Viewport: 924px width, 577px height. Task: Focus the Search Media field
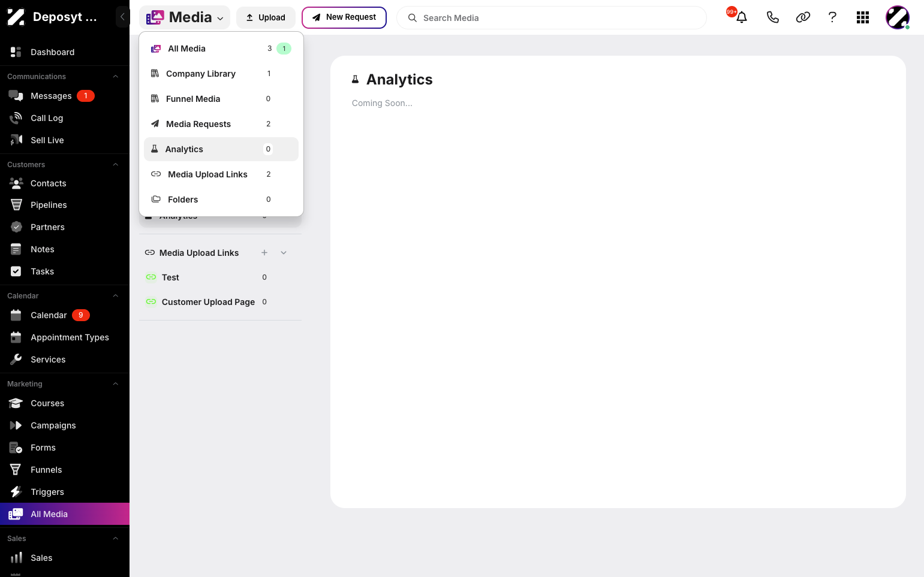point(552,18)
